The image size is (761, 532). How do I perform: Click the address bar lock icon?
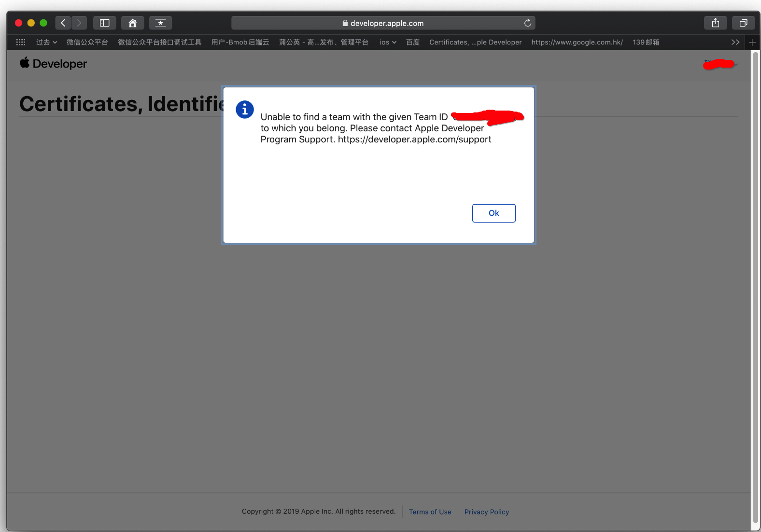click(345, 23)
